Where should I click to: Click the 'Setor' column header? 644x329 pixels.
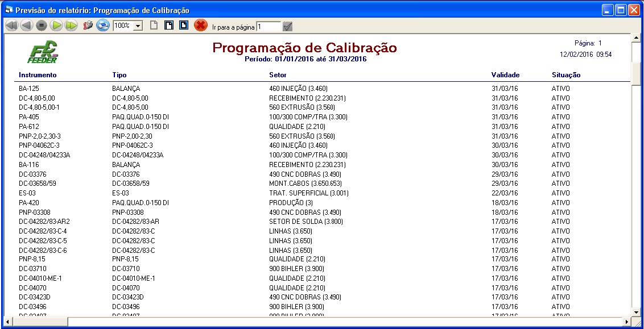coord(278,75)
